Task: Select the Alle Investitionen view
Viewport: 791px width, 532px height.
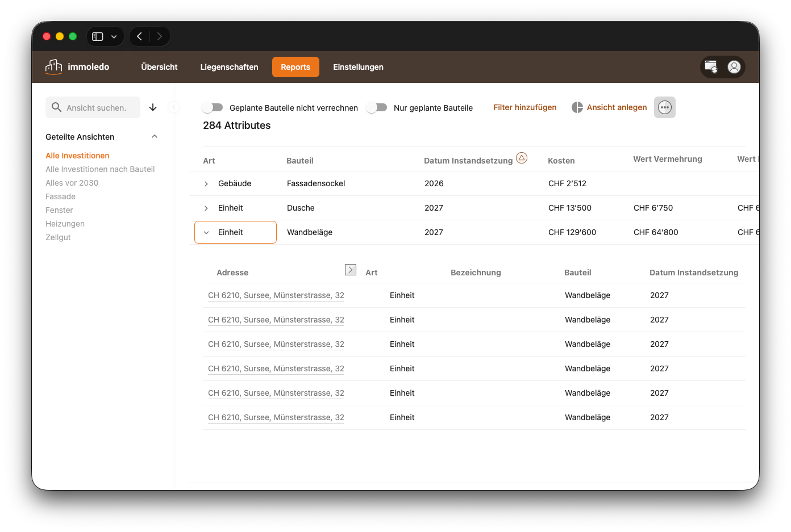Action: pyautogui.click(x=77, y=156)
